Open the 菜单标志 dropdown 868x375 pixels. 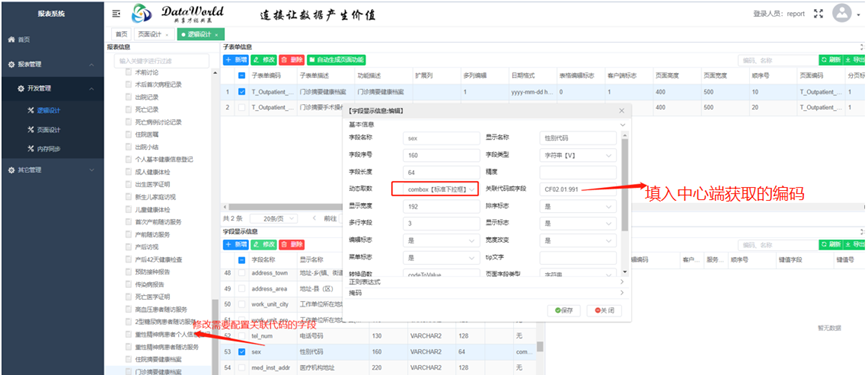[x=441, y=258]
